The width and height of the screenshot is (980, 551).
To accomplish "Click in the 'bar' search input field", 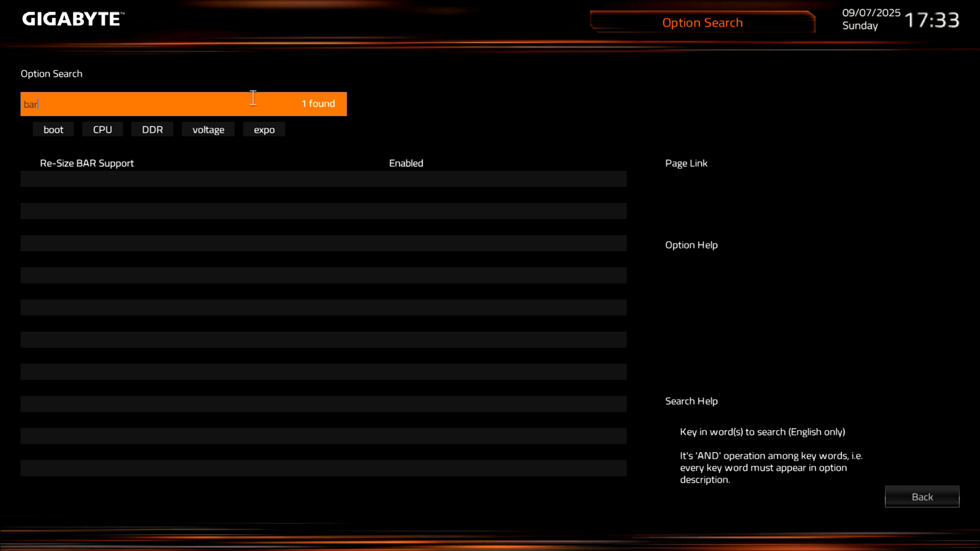I will pyautogui.click(x=153, y=104).
